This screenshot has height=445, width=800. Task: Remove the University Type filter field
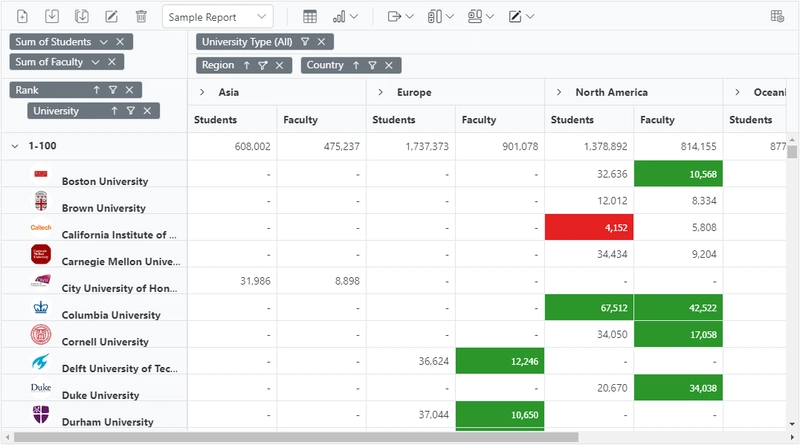(x=321, y=42)
